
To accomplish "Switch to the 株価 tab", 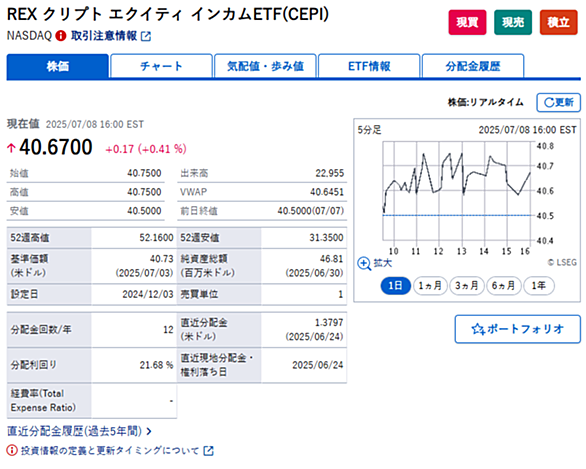I will (x=58, y=66).
